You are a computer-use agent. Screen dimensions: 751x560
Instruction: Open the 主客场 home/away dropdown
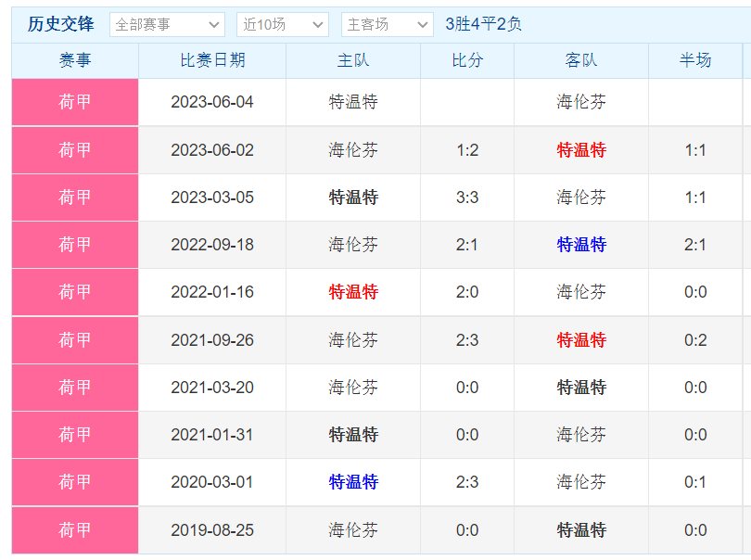387,24
